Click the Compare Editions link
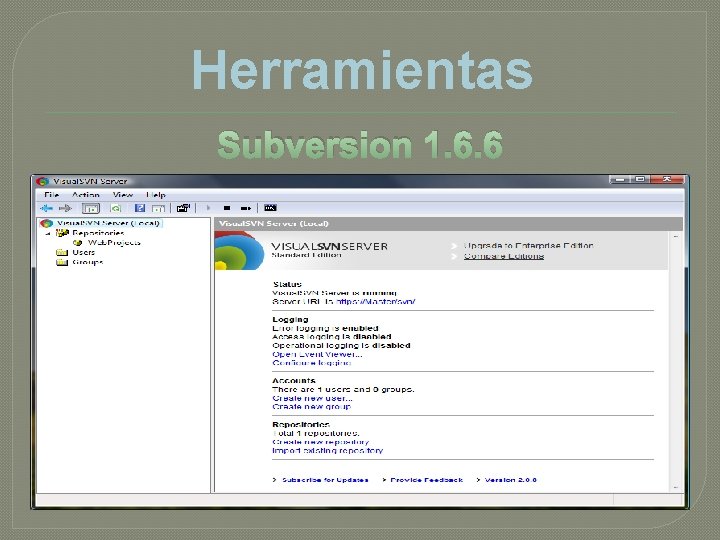This screenshot has width=720, height=540. pyautogui.click(x=504, y=256)
